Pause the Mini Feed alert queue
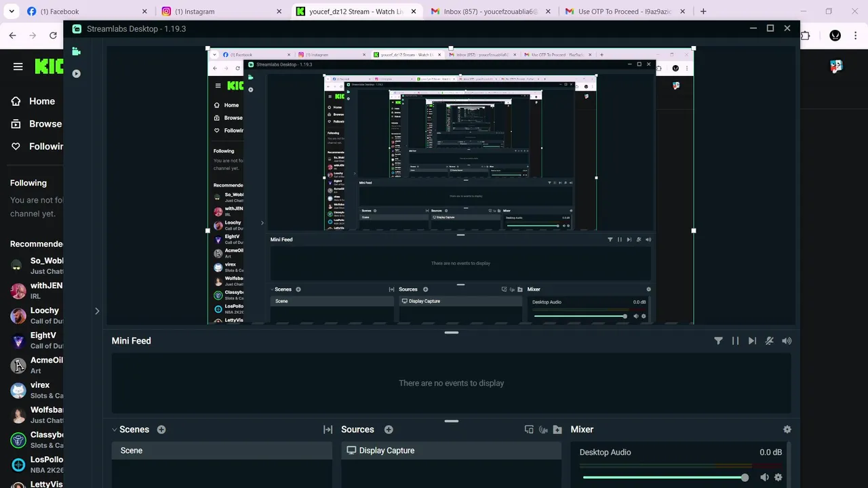 click(735, 341)
